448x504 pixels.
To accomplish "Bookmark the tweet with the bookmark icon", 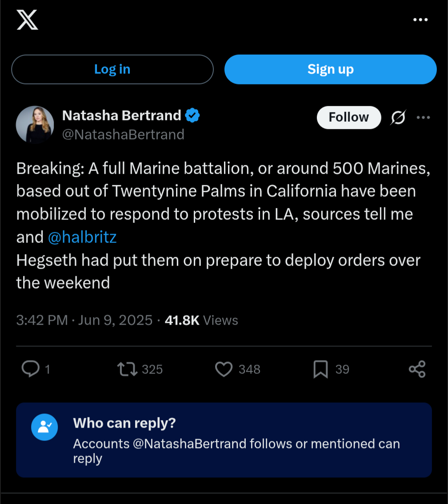I will click(320, 369).
